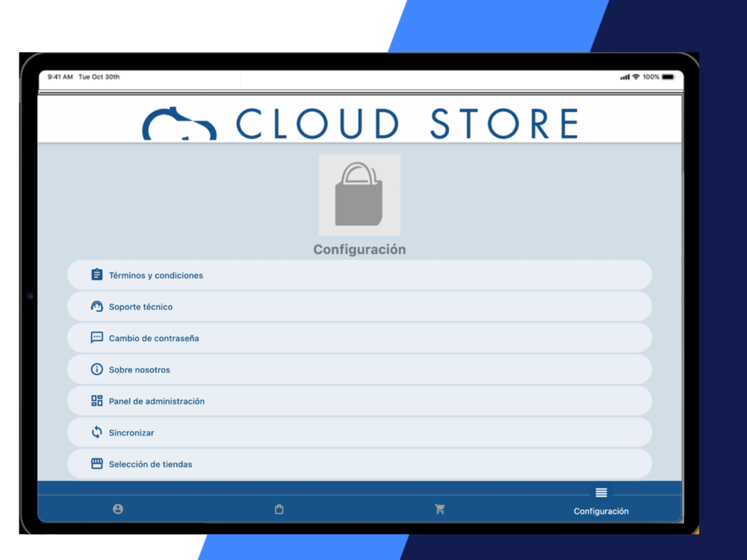The width and height of the screenshot is (747, 560).
Task: Click the Cloud Store logo header
Action: pyautogui.click(x=361, y=123)
